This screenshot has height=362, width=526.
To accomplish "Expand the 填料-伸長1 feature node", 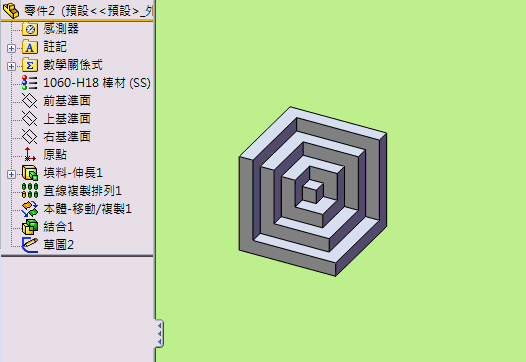I will point(11,174).
